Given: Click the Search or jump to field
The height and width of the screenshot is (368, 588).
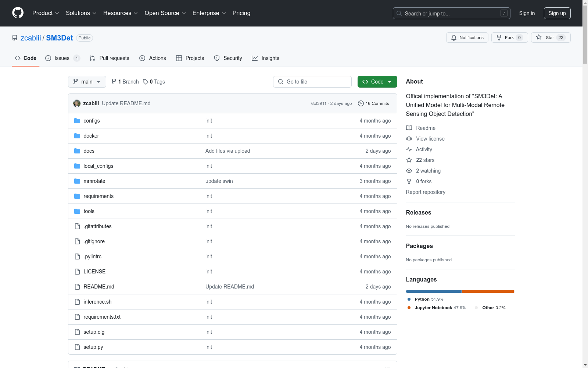Looking at the screenshot, I should point(452,13).
